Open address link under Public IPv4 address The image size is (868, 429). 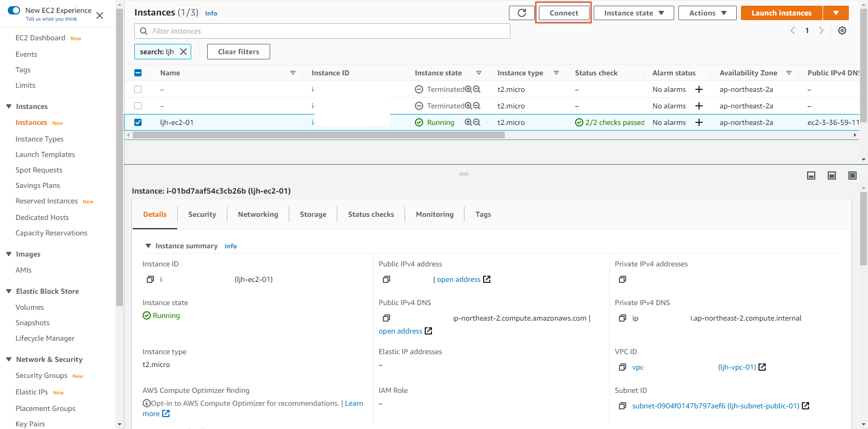click(x=459, y=279)
